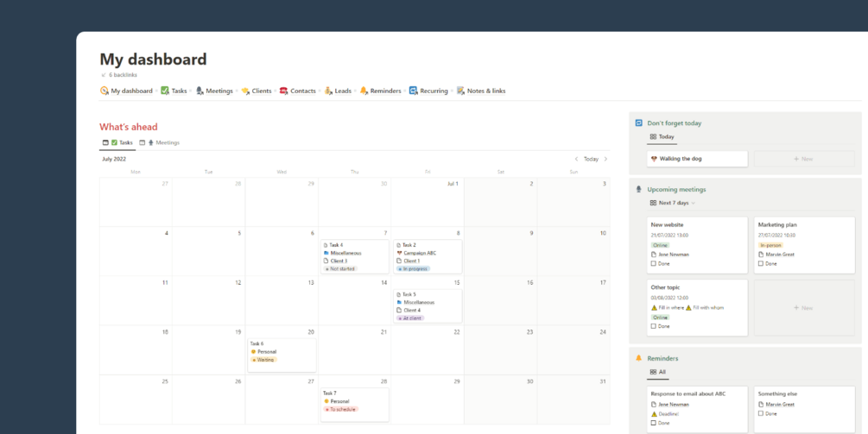Check Done on Response to email about ABC
The width and height of the screenshot is (868, 434).
654,423
